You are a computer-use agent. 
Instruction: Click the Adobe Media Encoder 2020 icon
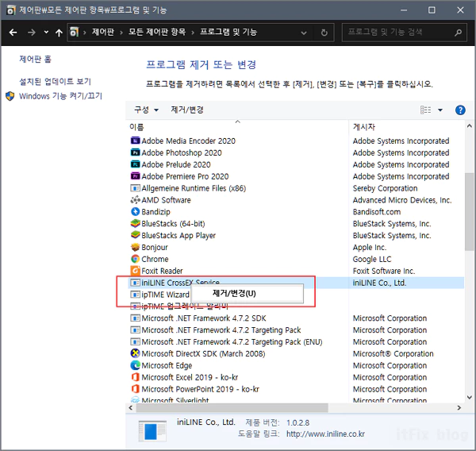coord(135,141)
